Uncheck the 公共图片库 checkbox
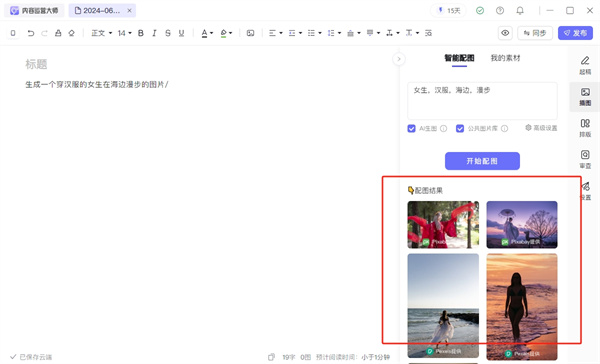Viewport: 600px width, 364px height. (x=460, y=129)
